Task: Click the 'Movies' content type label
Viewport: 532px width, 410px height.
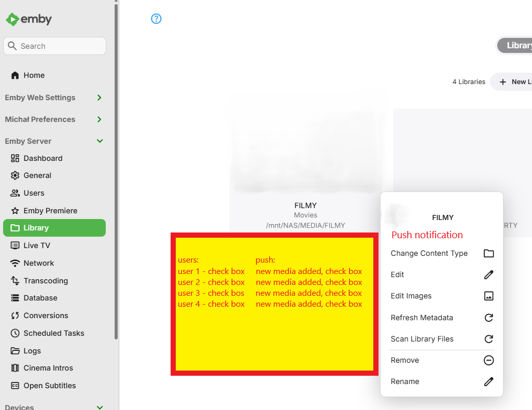Action: click(x=305, y=215)
